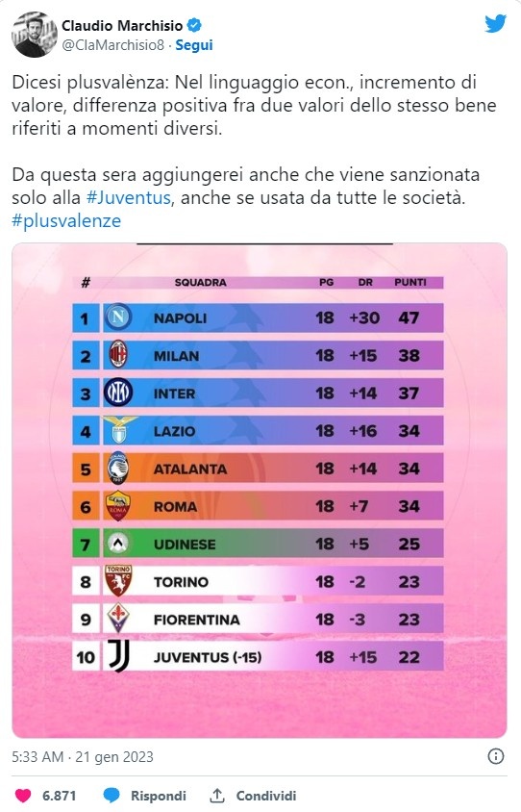This screenshot has height=812, width=521.
Task: Click the Juventus logo in the table
Action: 118,656
